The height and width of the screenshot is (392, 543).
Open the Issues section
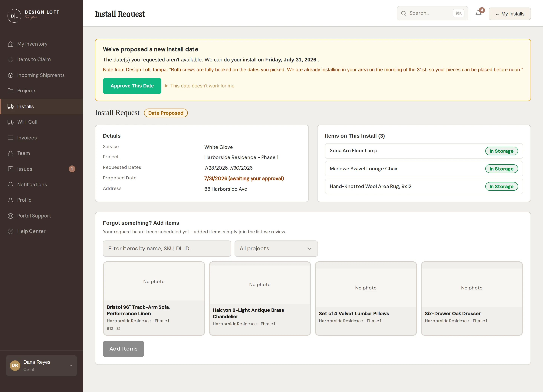41,169
